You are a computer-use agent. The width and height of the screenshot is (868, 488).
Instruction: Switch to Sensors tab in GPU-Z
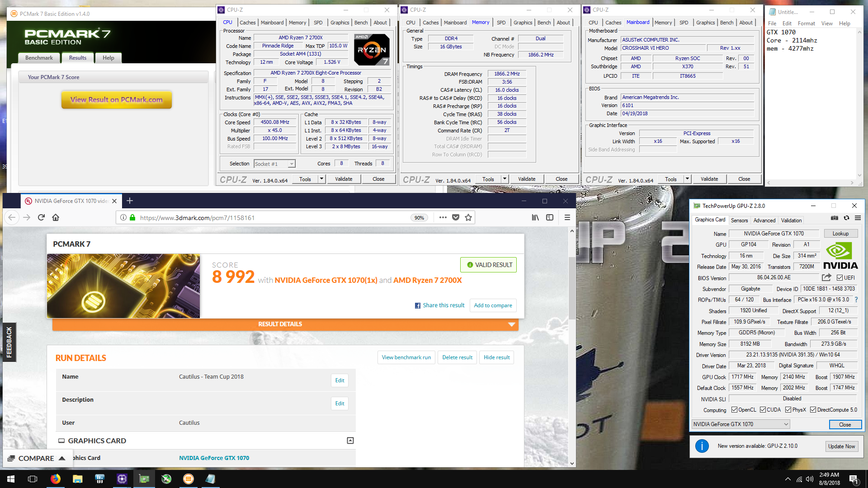point(739,221)
